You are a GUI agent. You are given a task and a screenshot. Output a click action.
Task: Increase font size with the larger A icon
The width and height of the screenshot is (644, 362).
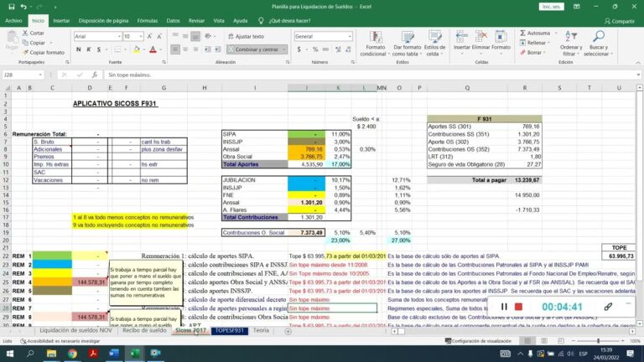point(149,37)
